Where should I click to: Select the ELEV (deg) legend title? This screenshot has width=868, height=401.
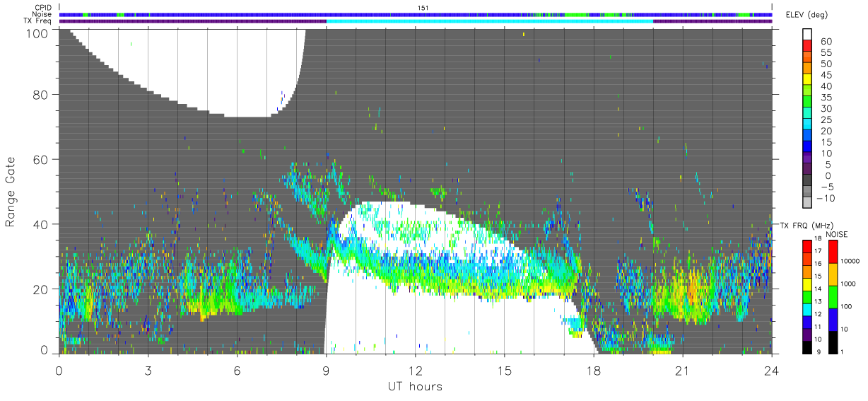tap(807, 15)
